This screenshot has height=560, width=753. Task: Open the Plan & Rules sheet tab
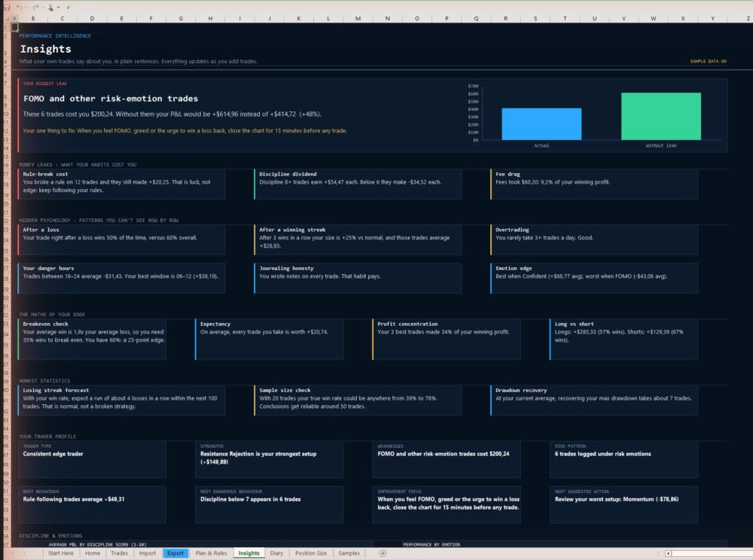[211, 553]
